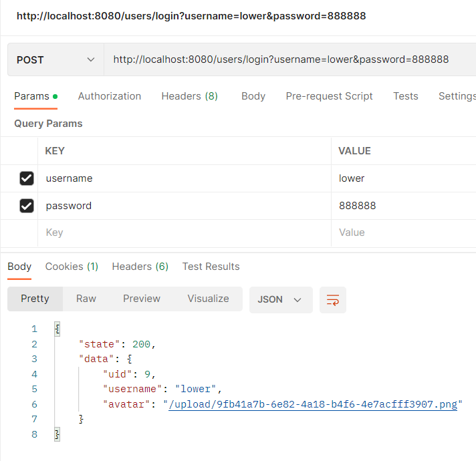Open the Headers (8) request tab
The height and width of the screenshot is (461, 476).
point(189,96)
